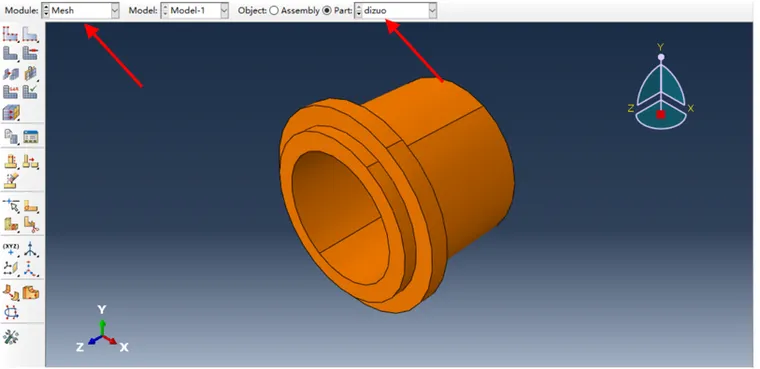Click the Create Mesh Part copy icon
This screenshot has width=760, height=369.
[x=10, y=136]
